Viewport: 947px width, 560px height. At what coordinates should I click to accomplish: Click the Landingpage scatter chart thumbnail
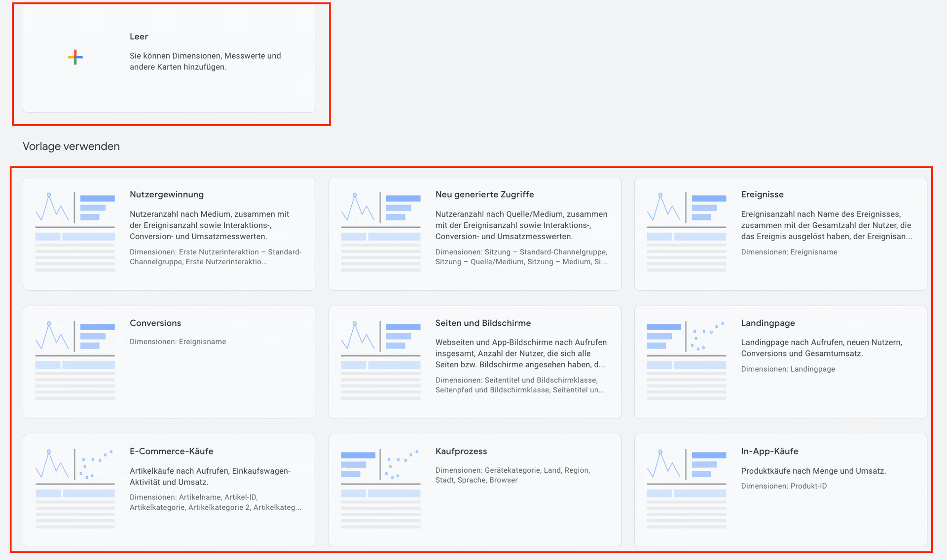[x=687, y=360]
